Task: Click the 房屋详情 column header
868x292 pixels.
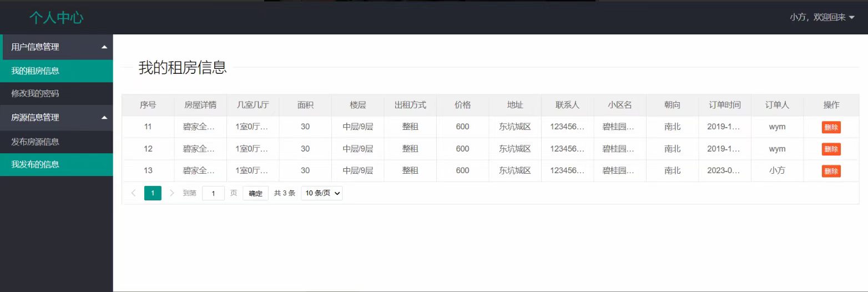Action: coord(200,105)
